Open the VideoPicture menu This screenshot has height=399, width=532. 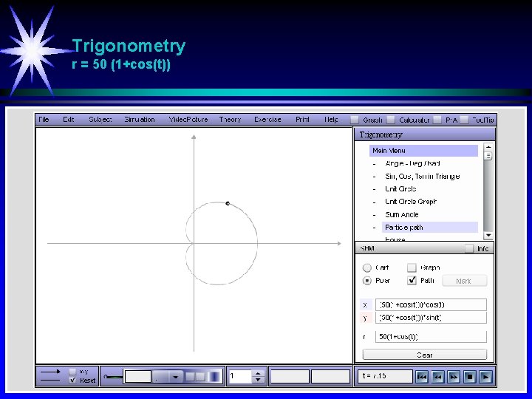click(188, 120)
